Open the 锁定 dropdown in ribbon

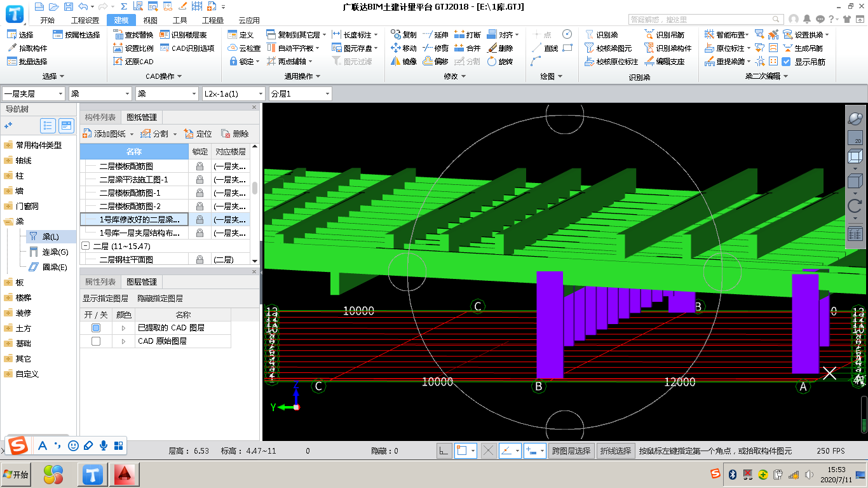coord(244,62)
